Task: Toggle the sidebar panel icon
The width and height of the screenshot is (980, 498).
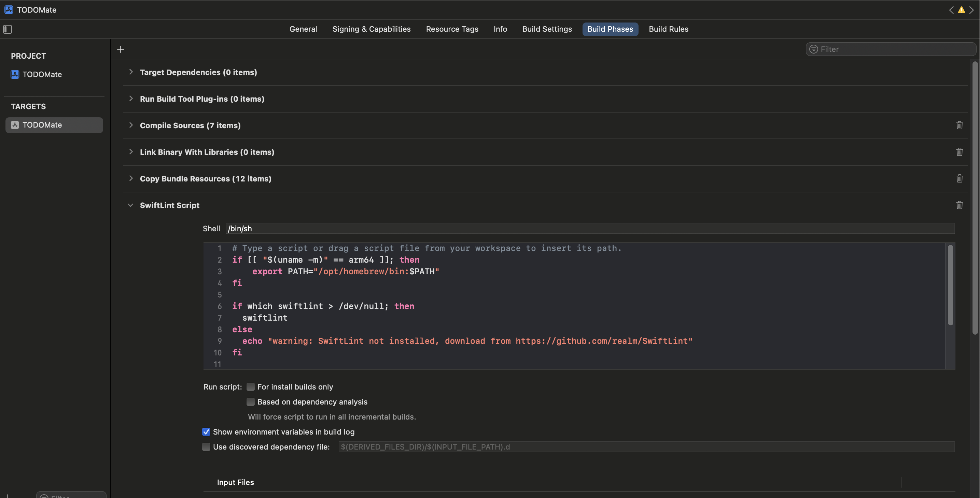Action: click(x=8, y=29)
